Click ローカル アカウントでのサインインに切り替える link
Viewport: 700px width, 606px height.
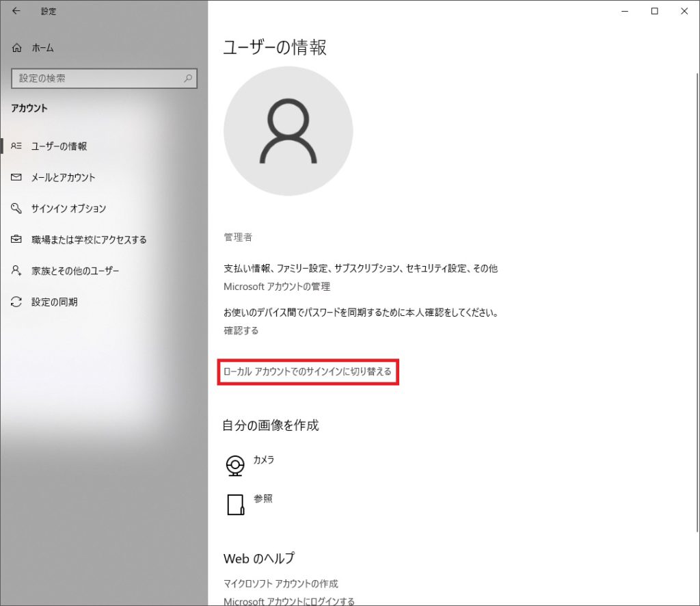tap(307, 371)
